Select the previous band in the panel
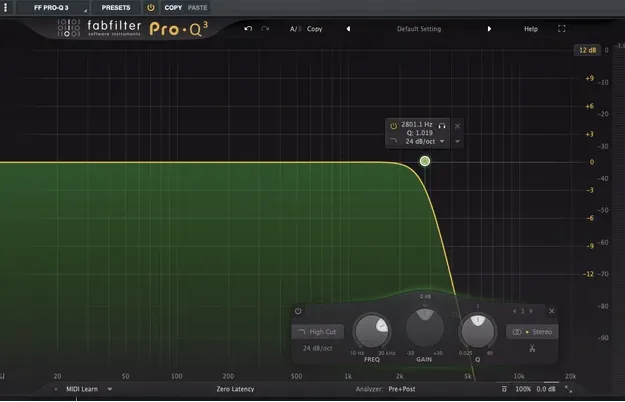The width and height of the screenshot is (625, 402). [x=514, y=311]
